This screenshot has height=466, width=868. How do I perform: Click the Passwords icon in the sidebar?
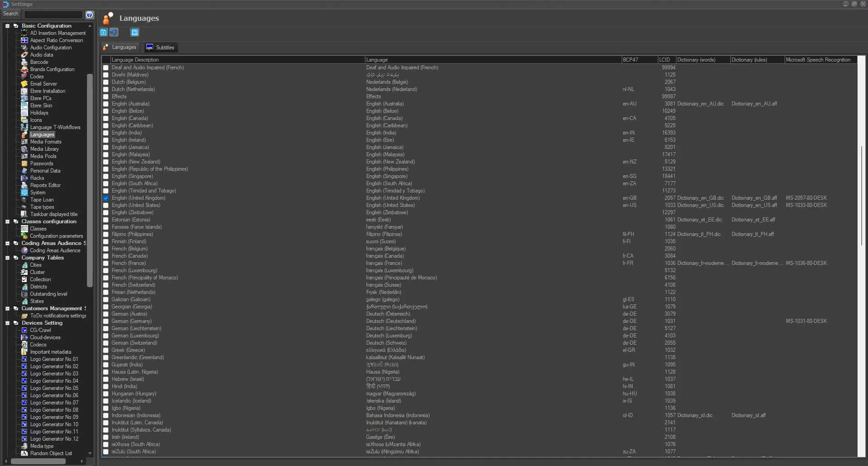coord(24,163)
